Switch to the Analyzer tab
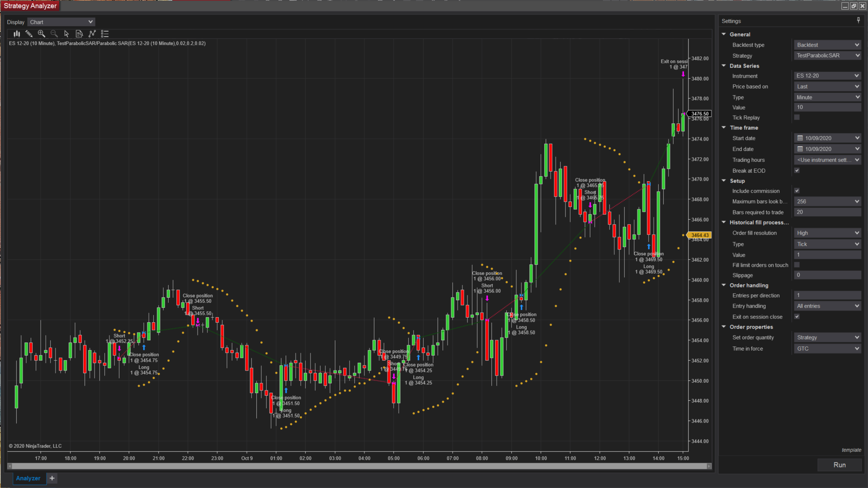The width and height of the screenshot is (868, 488). tap(28, 478)
